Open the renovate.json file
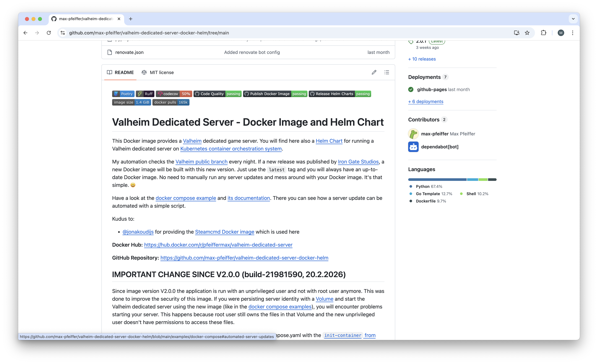Image resolution: width=598 pixels, height=364 pixels. (x=129, y=52)
